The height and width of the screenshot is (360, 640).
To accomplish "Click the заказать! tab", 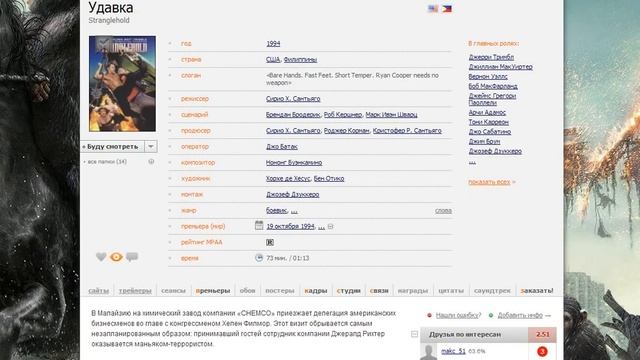I will click(537, 291).
